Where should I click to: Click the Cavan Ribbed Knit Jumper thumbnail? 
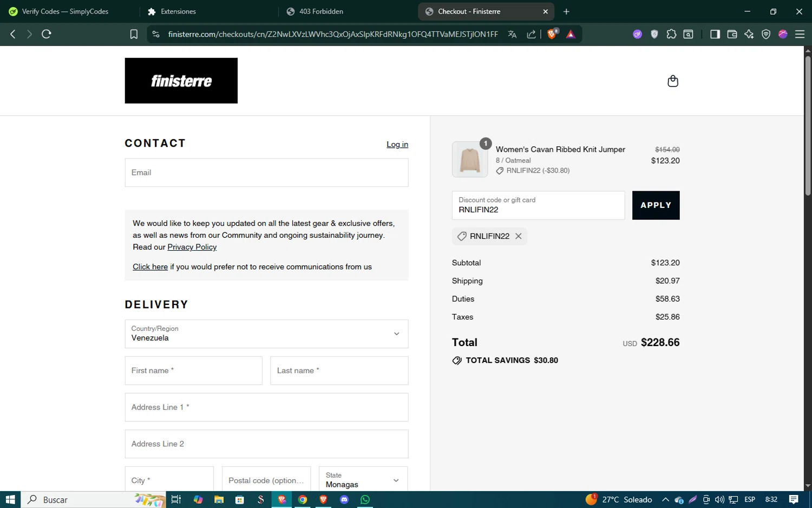470,160
